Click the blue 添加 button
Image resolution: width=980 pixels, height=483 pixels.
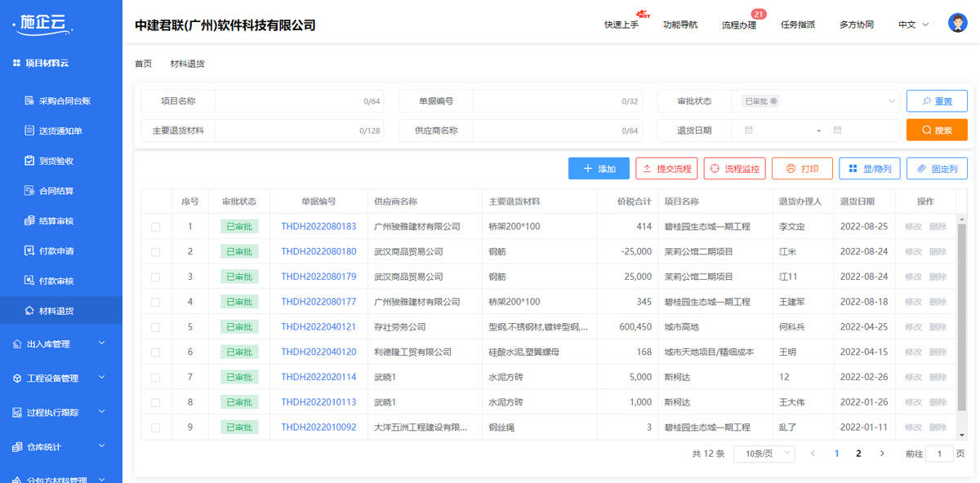coord(599,169)
